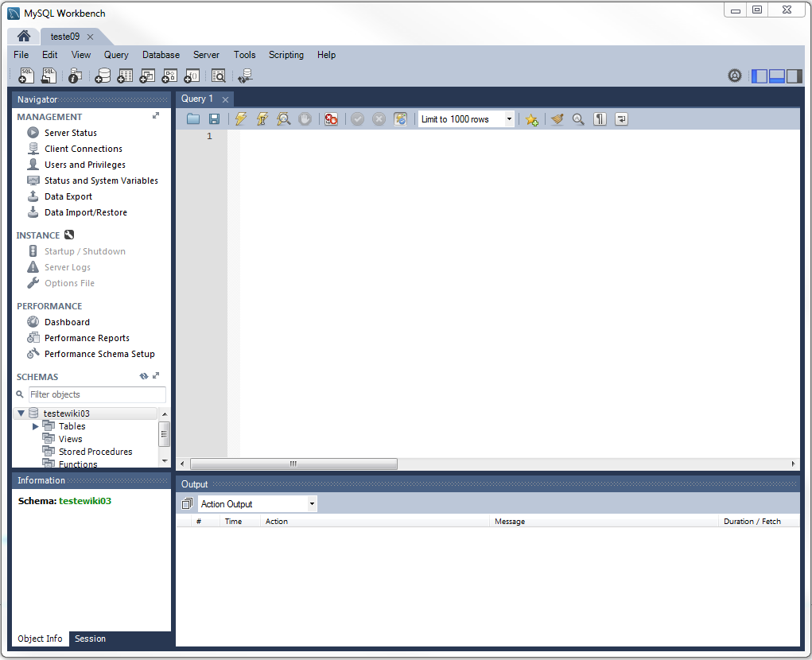Screen dimensions: 812x660
Task: Collapse the testewiki03 schema
Action: coord(21,413)
